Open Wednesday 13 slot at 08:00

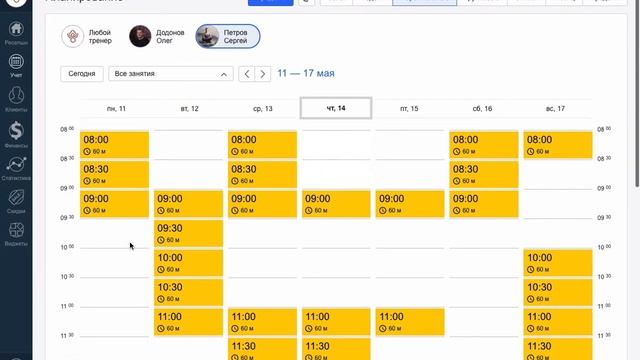[262, 144]
